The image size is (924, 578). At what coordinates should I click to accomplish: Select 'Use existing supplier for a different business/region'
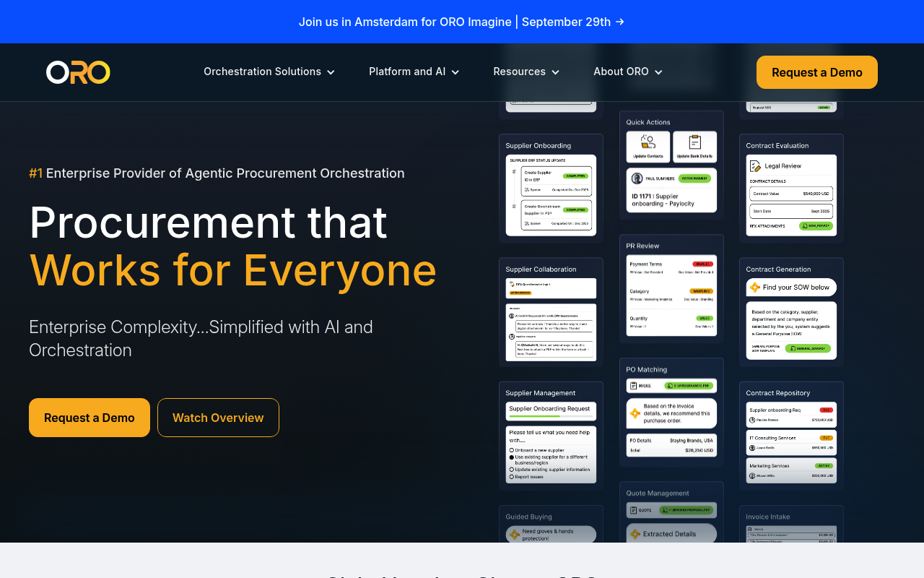point(512,457)
